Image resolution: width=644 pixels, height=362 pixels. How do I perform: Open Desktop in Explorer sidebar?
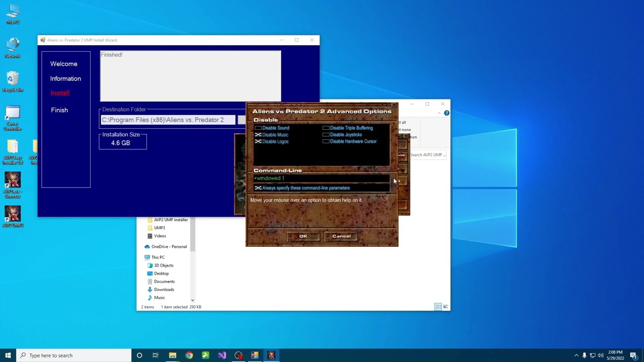click(158, 274)
